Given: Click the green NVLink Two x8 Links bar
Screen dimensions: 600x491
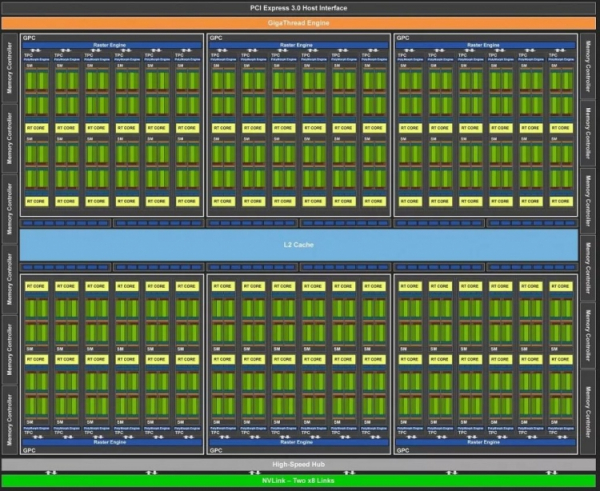Looking at the screenshot, I should coord(299,480).
